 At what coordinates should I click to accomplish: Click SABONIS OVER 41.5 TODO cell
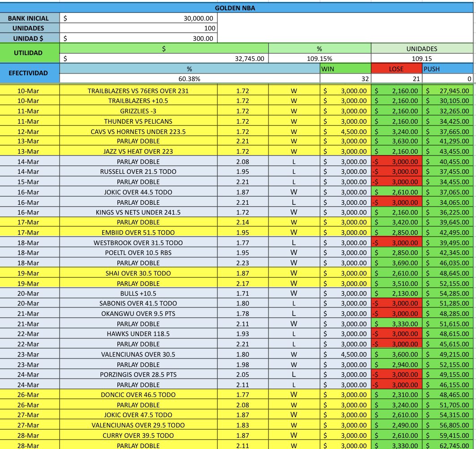click(138, 303)
